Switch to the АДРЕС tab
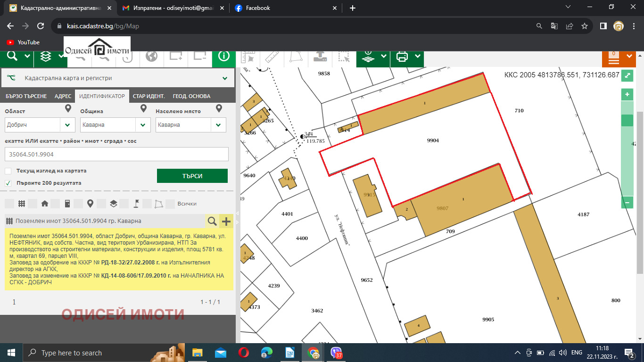The image size is (644, 362). point(63,96)
